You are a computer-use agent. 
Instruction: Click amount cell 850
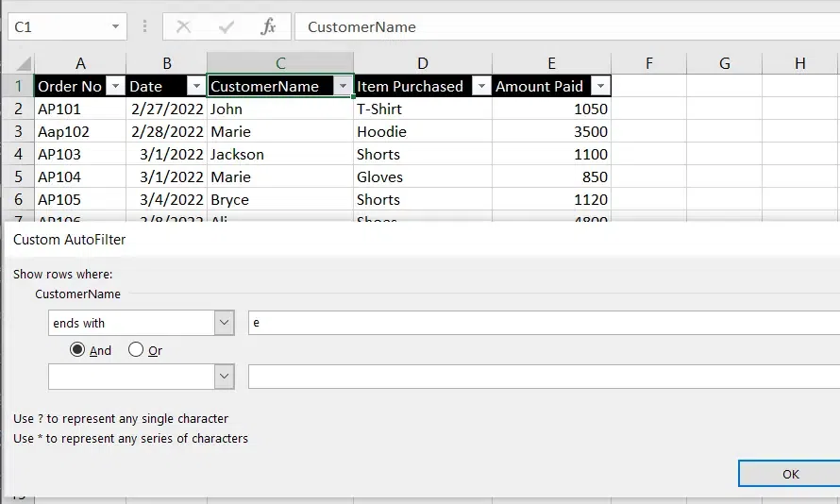point(551,176)
